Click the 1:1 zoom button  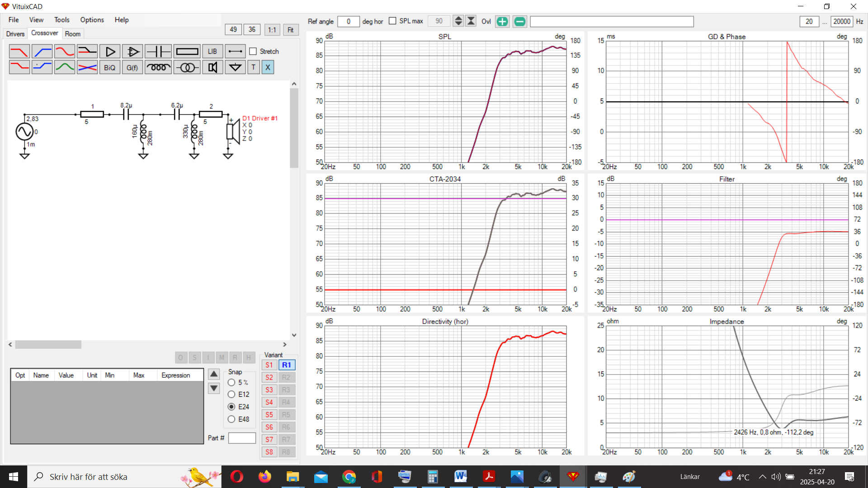click(272, 30)
